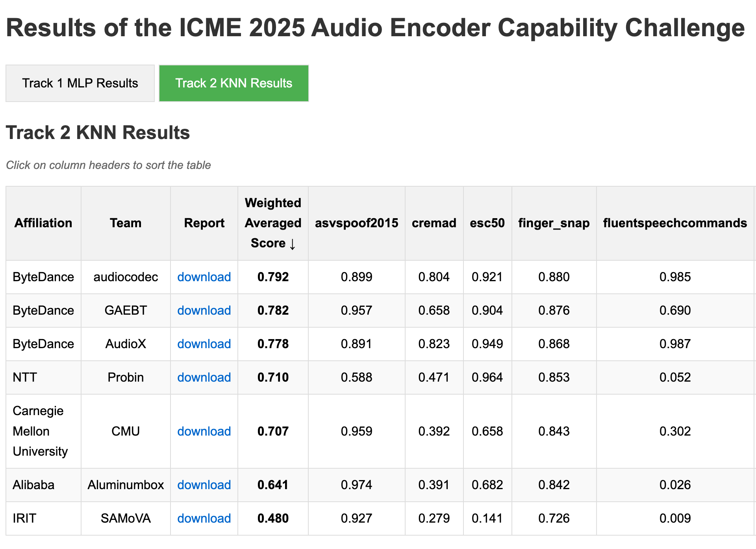
Task: Open the AudioX report download link
Action: [204, 344]
